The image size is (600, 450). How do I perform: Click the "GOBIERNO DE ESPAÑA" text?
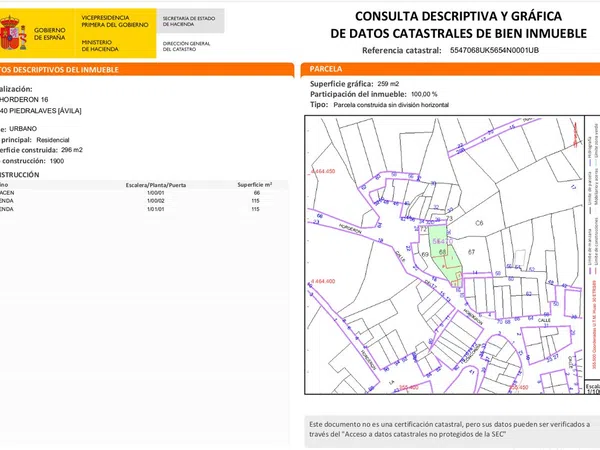coord(49,34)
